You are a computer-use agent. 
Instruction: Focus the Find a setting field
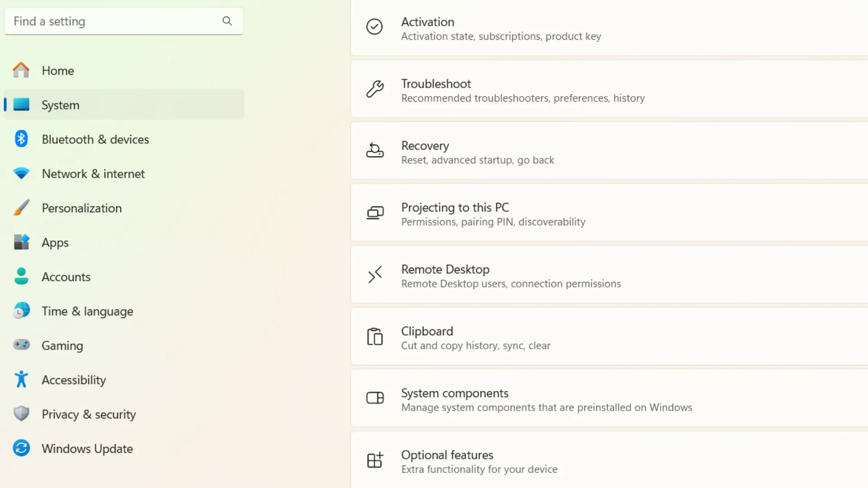113,21
